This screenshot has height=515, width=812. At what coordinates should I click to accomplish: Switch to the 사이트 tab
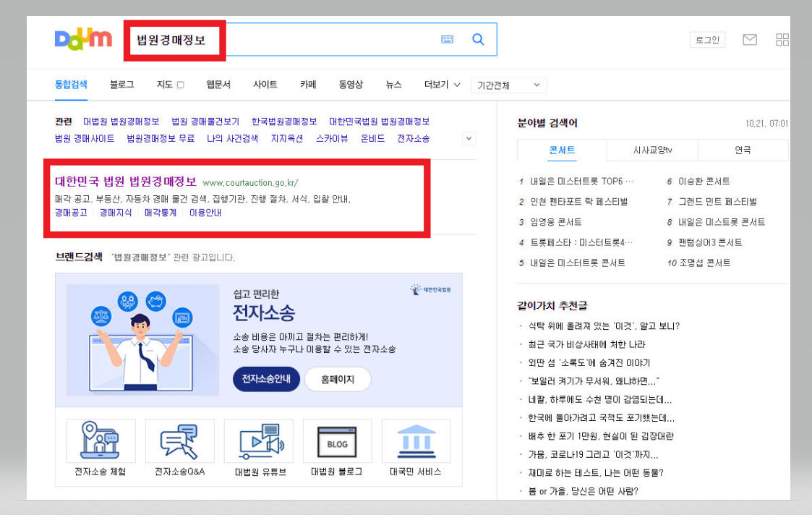click(x=265, y=85)
